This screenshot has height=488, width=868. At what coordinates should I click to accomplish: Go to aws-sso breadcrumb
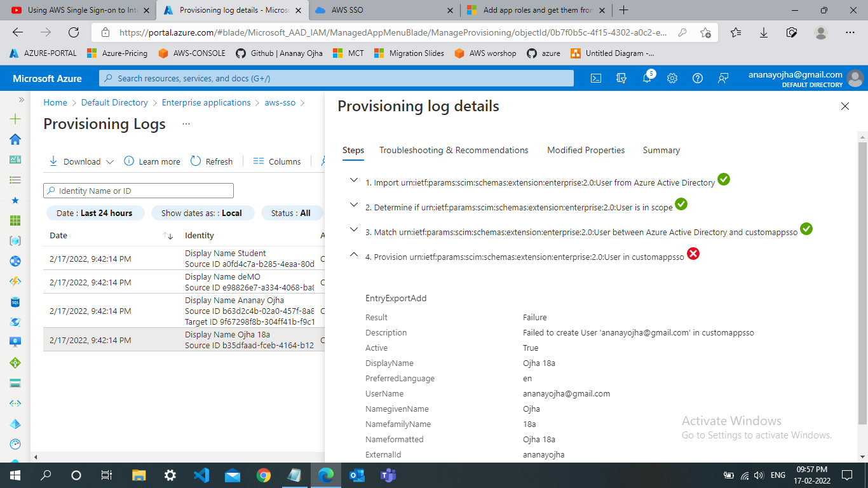280,102
